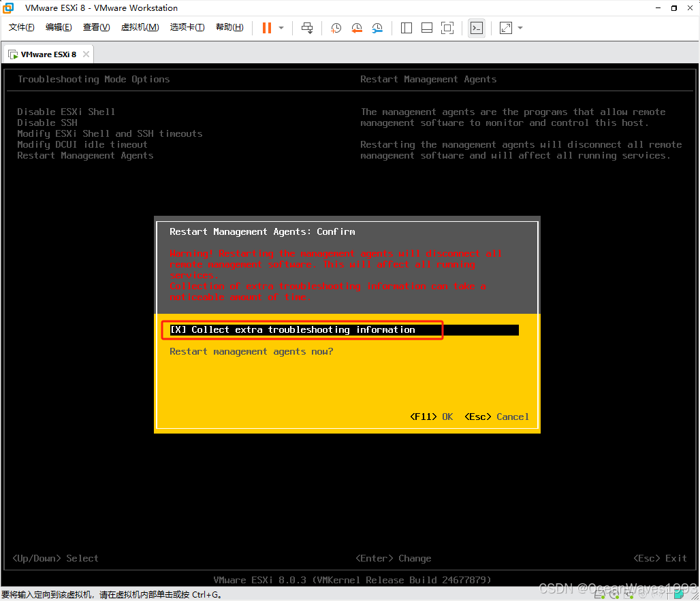
Task: Open the 查看(V) menu
Action: (96, 27)
